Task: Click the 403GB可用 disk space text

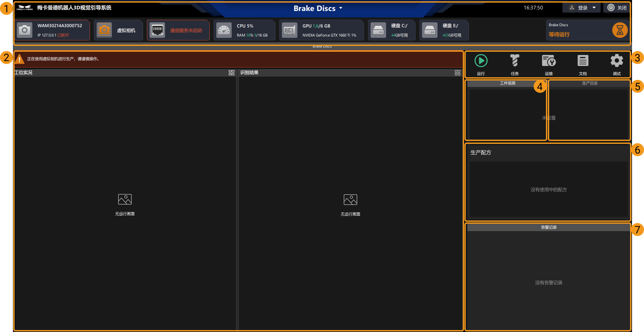Action: (x=452, y=35)
